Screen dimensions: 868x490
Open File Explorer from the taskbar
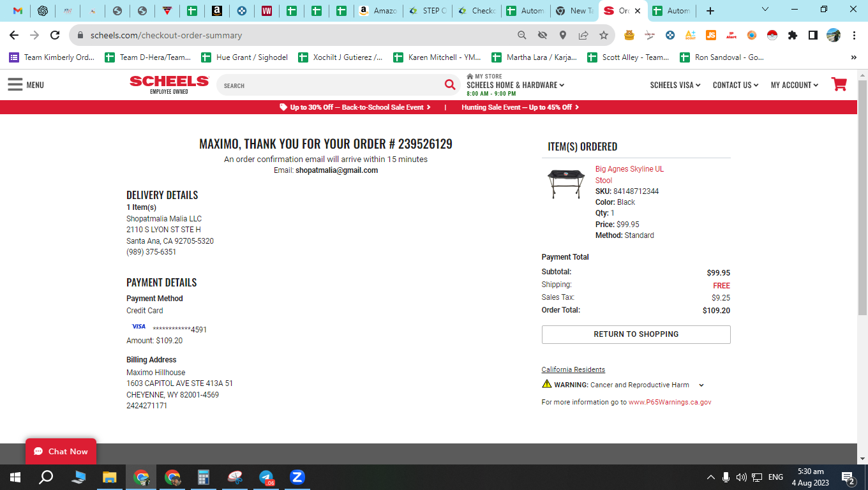(x=110, y=477)
